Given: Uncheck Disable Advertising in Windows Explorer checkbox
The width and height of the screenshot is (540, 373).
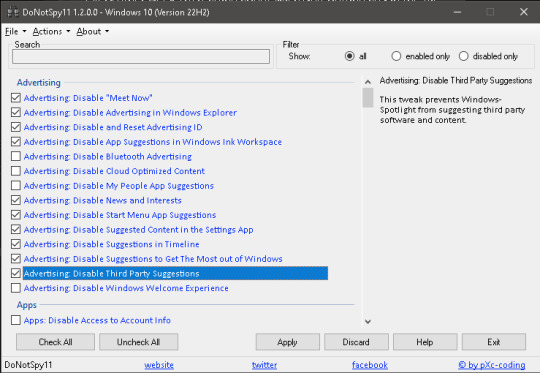Looking at the screenshot, I should click(16, 112).
